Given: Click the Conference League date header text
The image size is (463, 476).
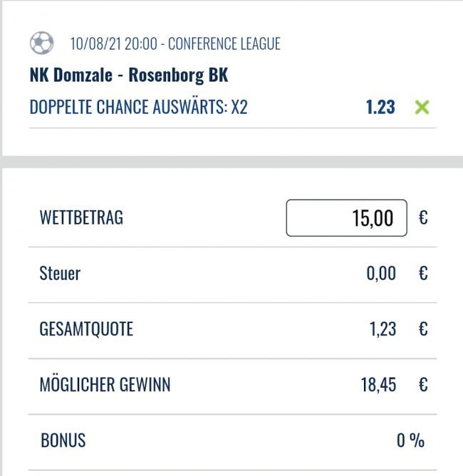Looking at the screenshot, I should pyautogui.click(x=175, y=44).
